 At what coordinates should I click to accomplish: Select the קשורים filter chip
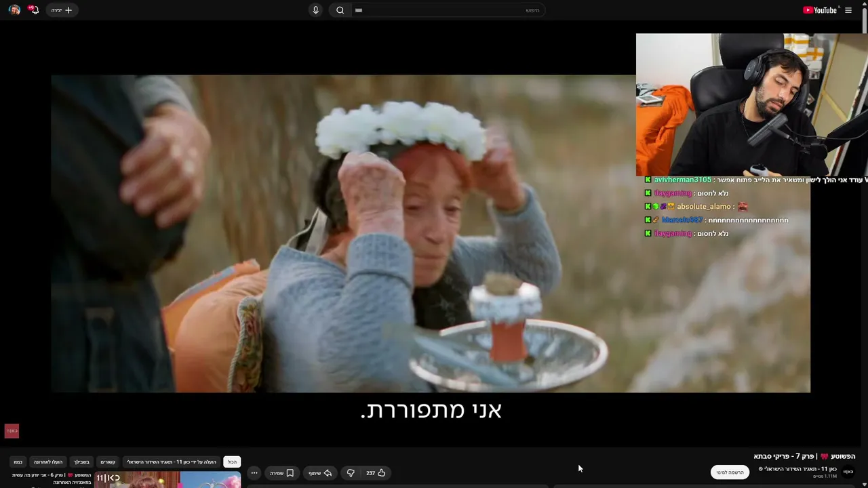coord(108,462)
